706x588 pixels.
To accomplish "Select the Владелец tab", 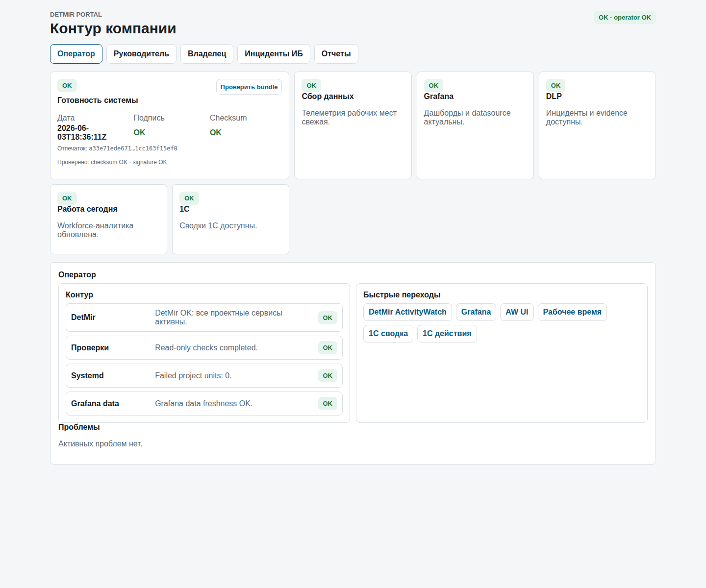I will pos(207,54).
